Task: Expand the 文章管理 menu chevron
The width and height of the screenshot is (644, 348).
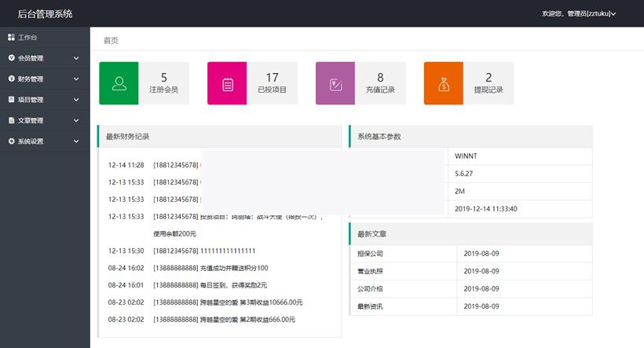Action: pos(76,121)
